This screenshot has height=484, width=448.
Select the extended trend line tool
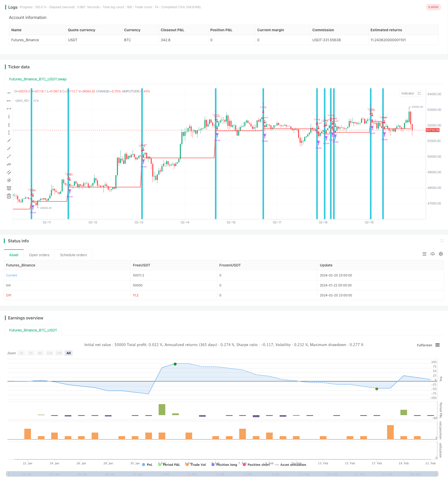[9, 141]
